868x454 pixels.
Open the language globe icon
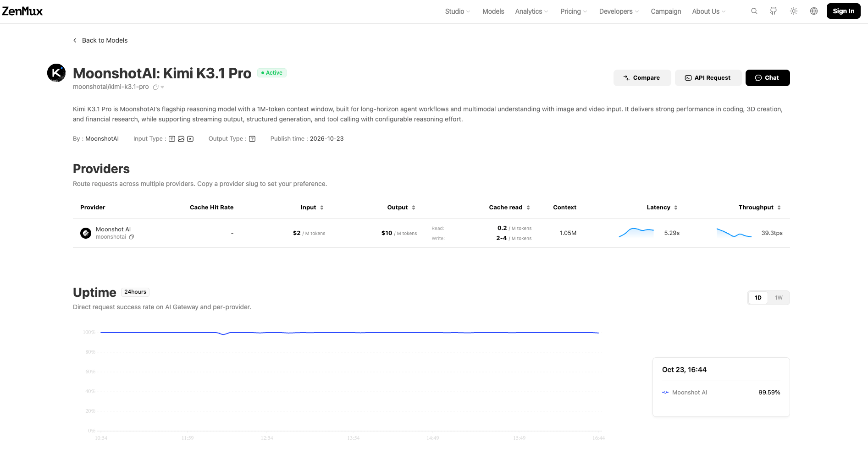click(x=814, y=11)
